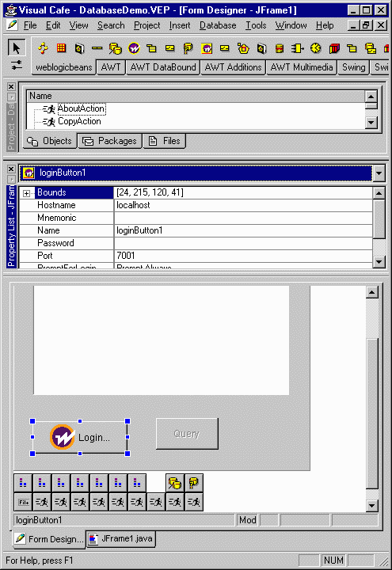392x570 pixels.
Task: Switch to the JFrame1.java editor tab
Action: pos(120,538)
